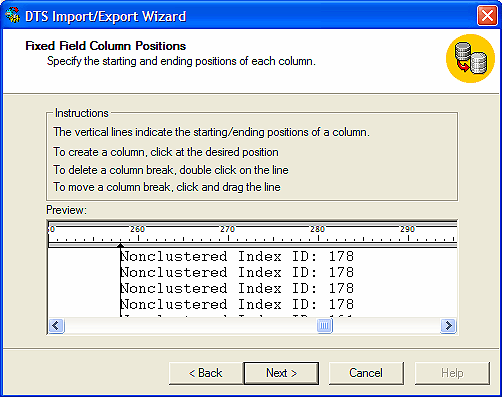Click 'To move a column break' instruction line
Screen dimensions: 502x397
(167, 187)
